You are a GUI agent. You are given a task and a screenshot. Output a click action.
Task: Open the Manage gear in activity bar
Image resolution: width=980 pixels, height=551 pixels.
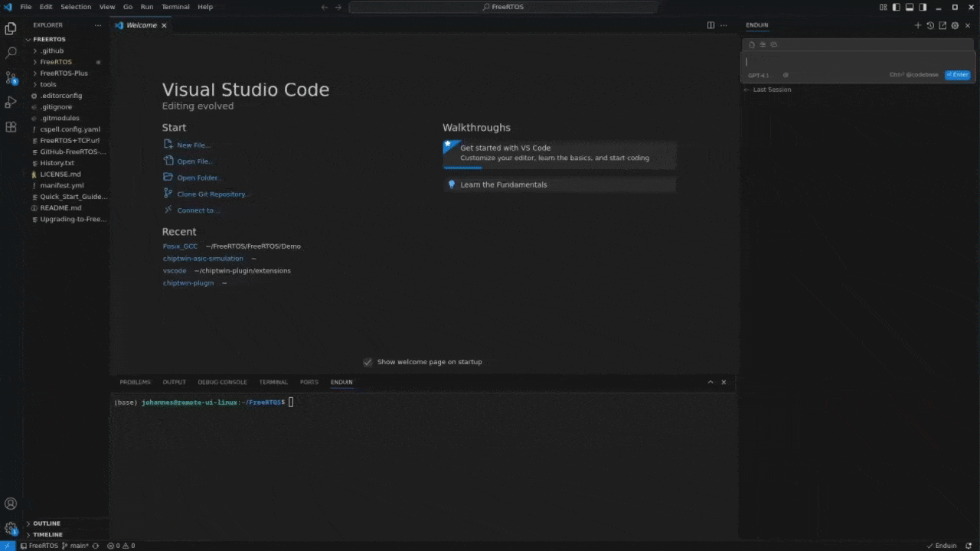(11, 528)
